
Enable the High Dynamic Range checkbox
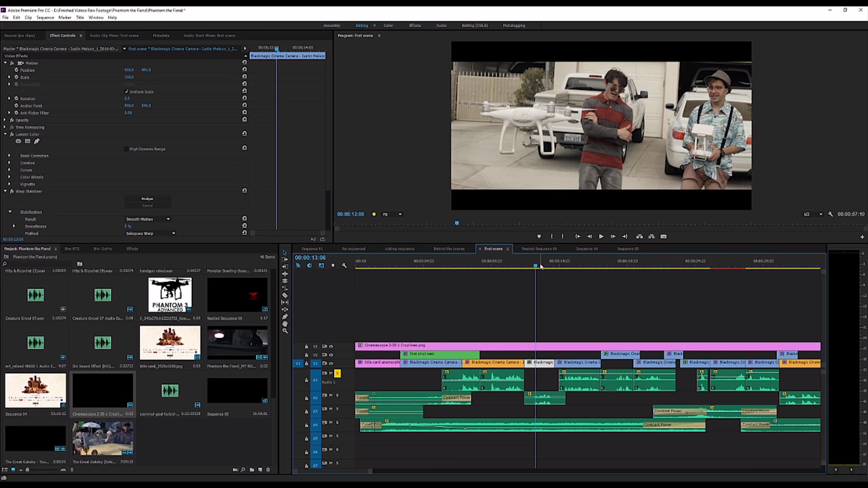tap(127, 149)
